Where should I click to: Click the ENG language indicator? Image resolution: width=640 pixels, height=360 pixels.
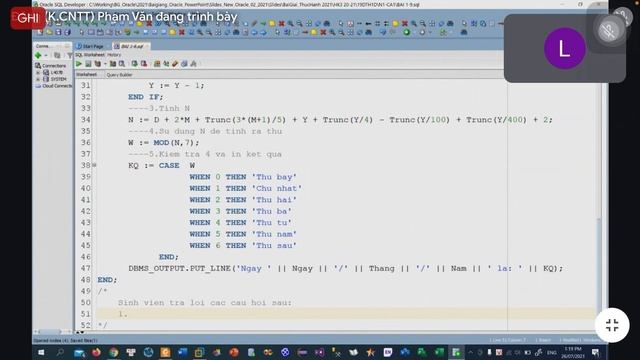pyautogui.click(x=551, y=352)
